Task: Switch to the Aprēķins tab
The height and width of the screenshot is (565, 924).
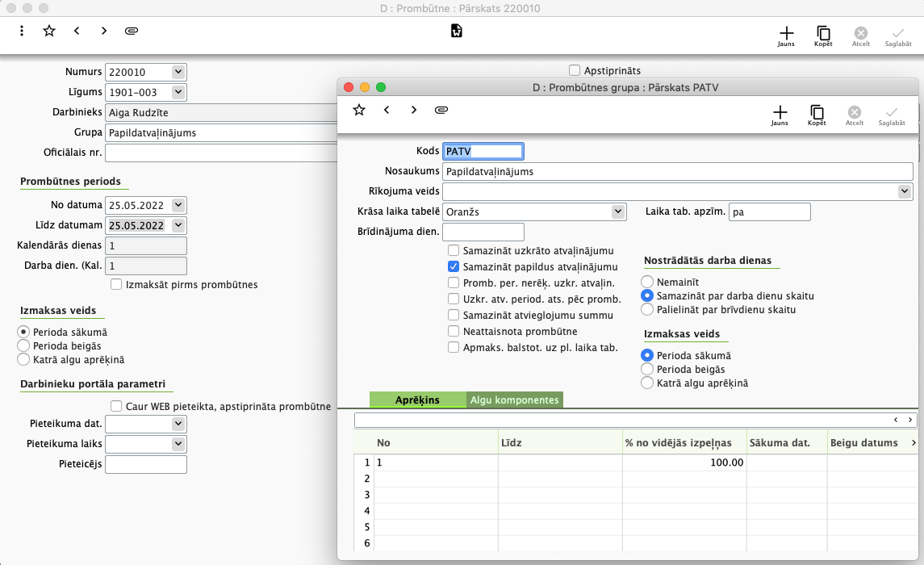Action: (417, 400)
